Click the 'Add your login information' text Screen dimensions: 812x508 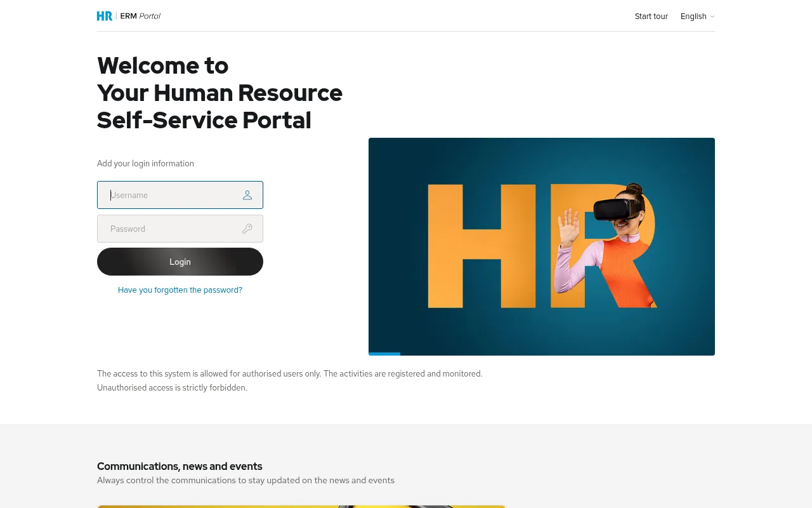[x=145, y=163]
